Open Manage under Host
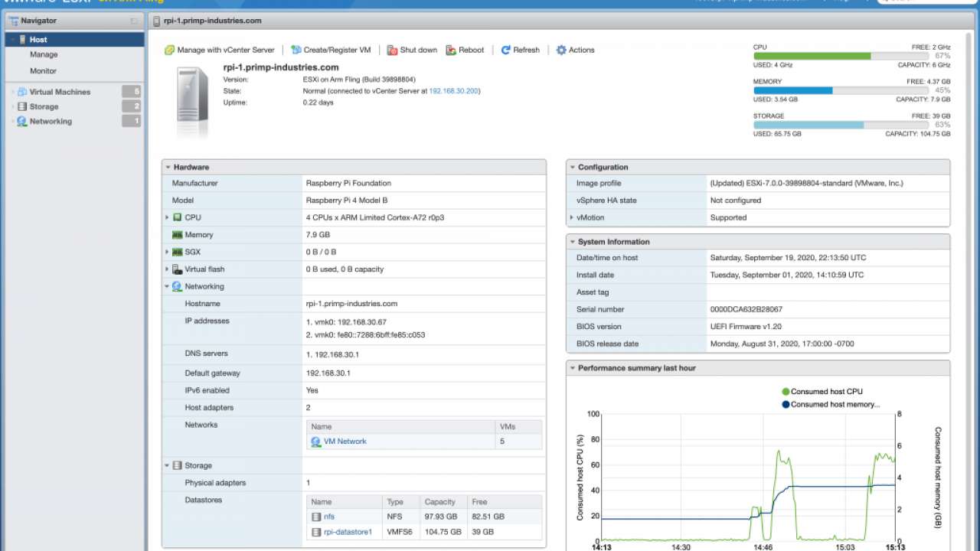Image resolution: width=980 pixels, height=551 pixels. click(44, 54)
